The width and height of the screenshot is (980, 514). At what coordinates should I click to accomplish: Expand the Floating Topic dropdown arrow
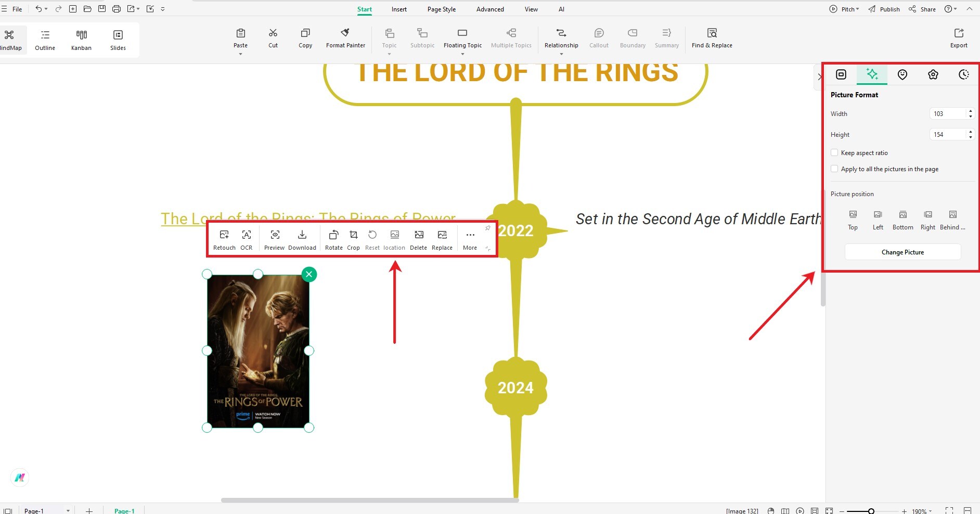(x=462, y=54)
